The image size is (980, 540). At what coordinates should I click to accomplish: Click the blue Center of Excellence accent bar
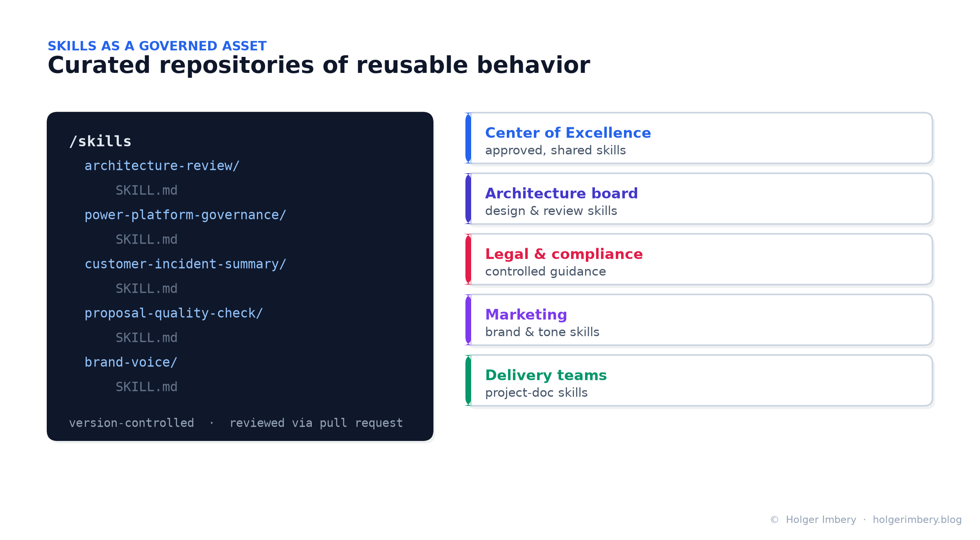[468, 138]
